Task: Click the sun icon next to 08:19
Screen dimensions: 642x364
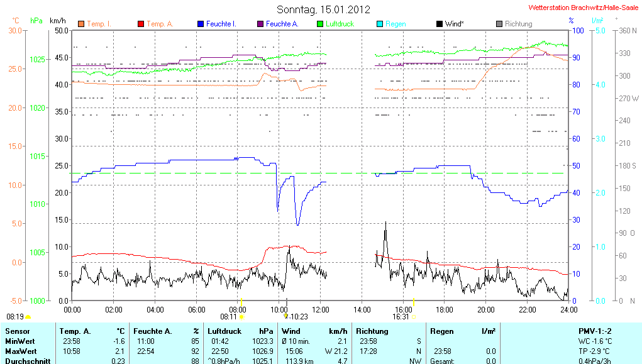Action: pyautogui.click(x=28, y=317)
